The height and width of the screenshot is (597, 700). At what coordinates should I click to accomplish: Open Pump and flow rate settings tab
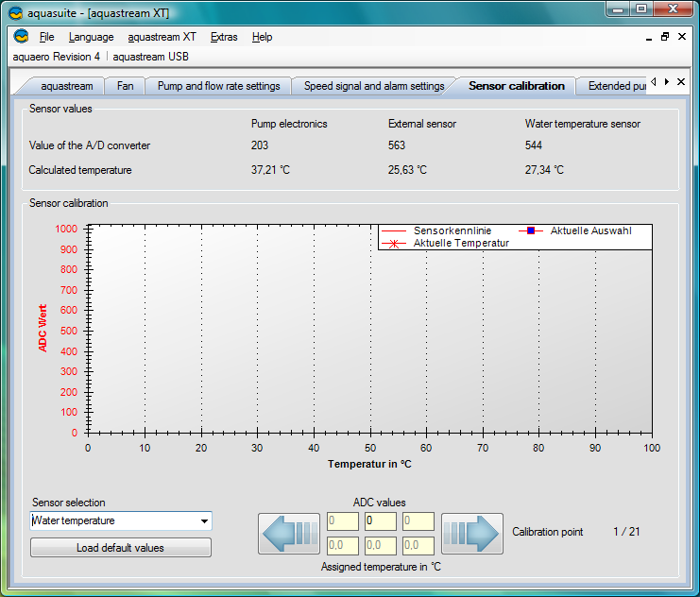[219, 86]
